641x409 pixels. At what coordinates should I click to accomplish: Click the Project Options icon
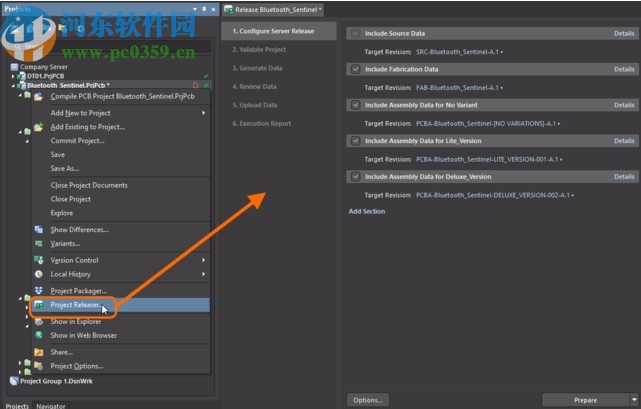pyautogui.click(x=38, y=366)
